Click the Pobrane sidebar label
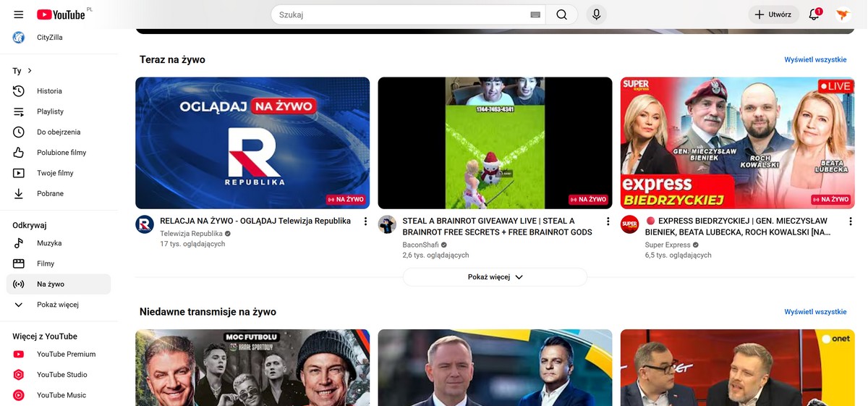The height and width of the screenshot is (406, 868). (51, 193)
